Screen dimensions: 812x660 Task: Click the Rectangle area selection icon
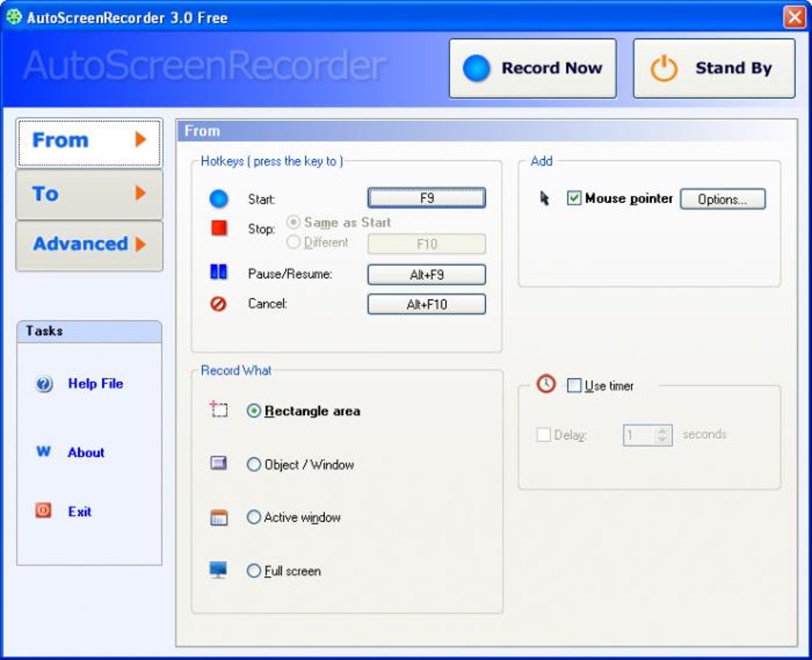(219, 409)
